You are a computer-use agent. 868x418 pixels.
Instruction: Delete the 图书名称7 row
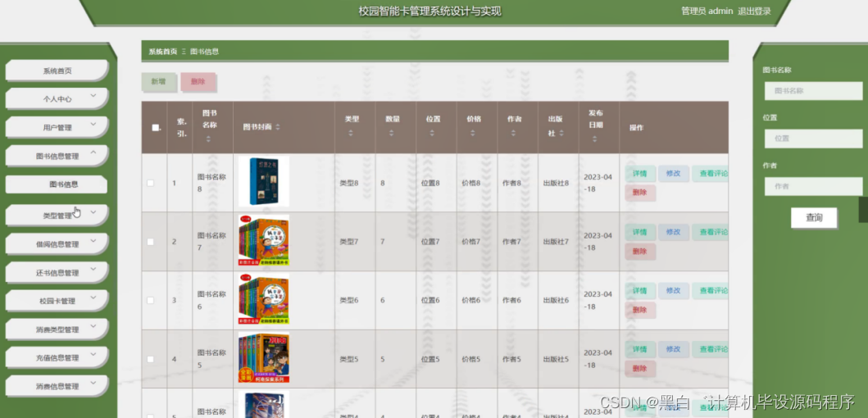click(x=640, y=252)
